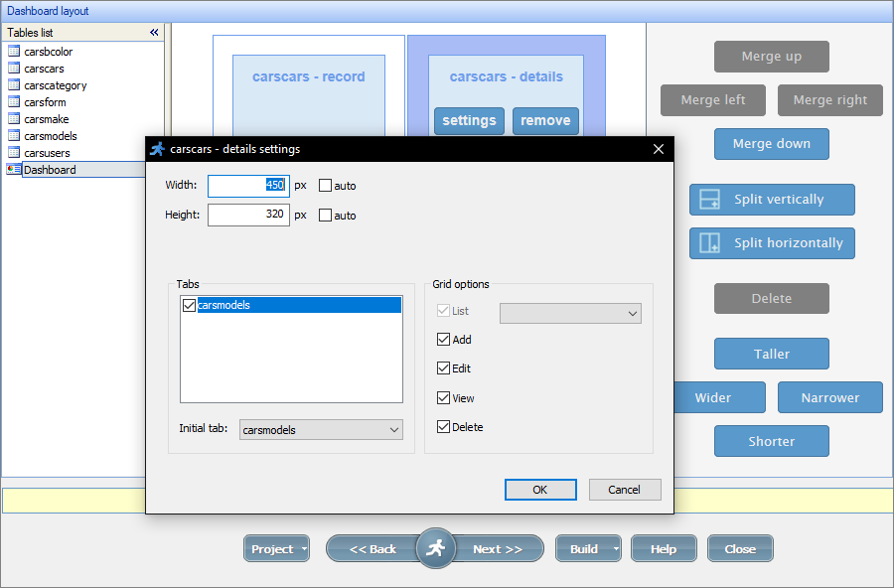Screen dimensions: 894x588
Task: Select the carsmake table icon
Action: tap(16, 118)
